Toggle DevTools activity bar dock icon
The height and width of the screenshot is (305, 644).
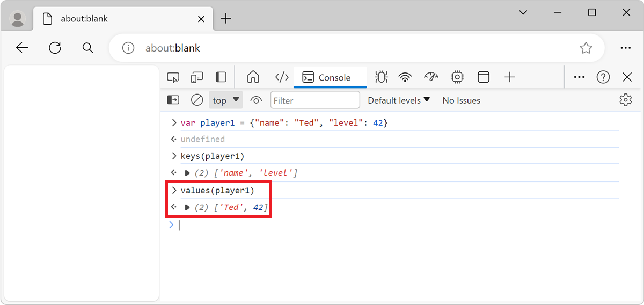point(221,77)
